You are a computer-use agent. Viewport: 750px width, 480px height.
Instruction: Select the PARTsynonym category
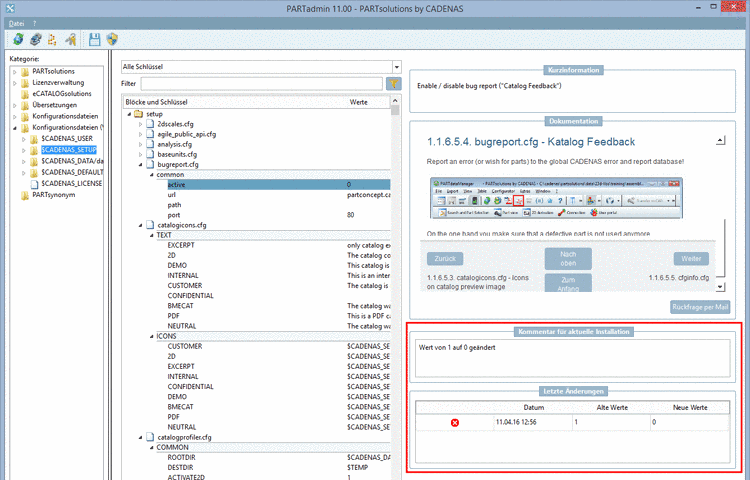54,195
